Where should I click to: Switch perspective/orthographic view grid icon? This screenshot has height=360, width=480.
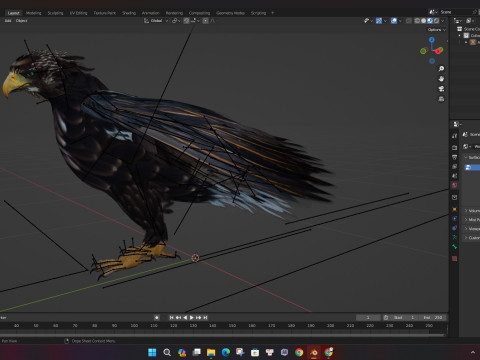(x=441, y=99)
